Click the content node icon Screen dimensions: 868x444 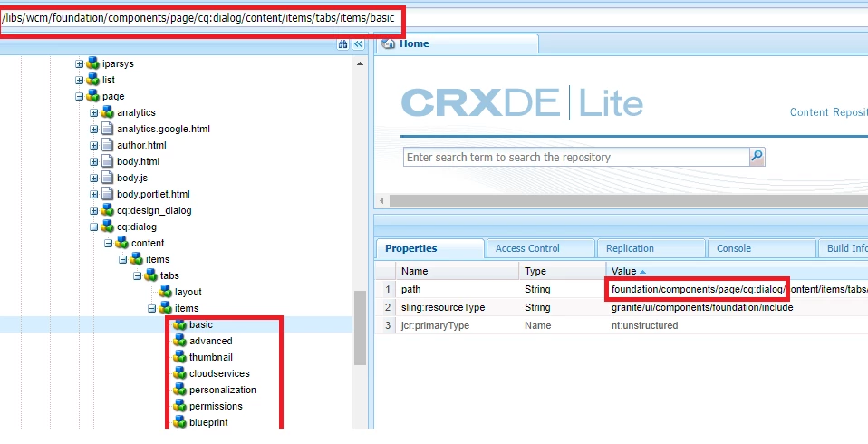[x=121, y=243]
